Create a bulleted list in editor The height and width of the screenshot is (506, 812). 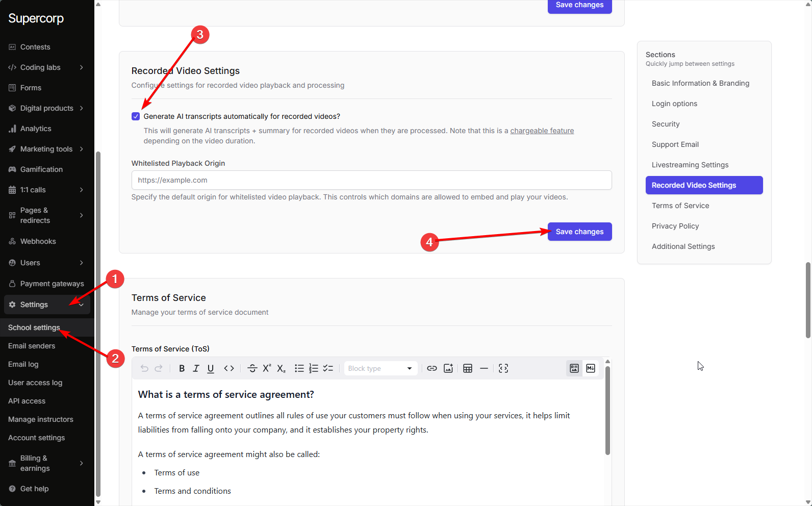(299, 368)
